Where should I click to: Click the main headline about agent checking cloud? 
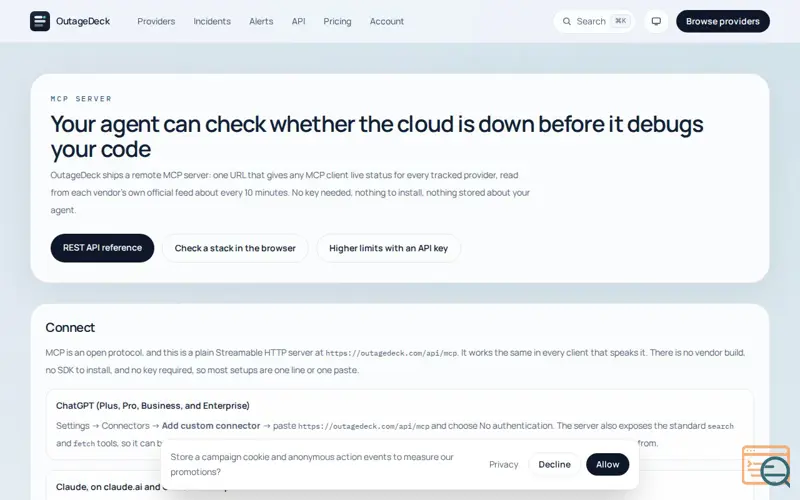[377, 136]
